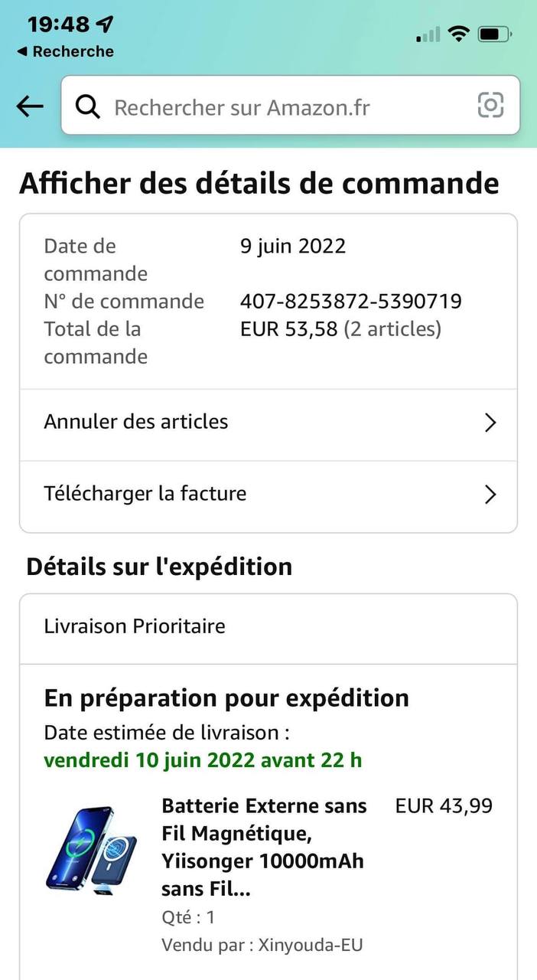Tap the delivery date vendredi 10 juin
Viewport: 537px width, 980px height.
pos(203,760)
